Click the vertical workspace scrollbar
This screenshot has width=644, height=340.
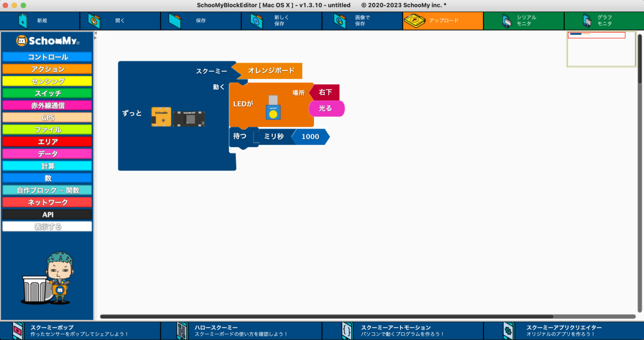(640, 59)
